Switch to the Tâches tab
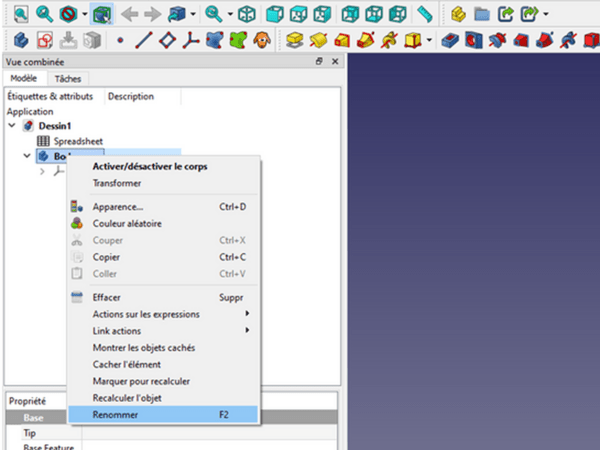This screenshot has width=600, height=450. click(x=68, y=78)
